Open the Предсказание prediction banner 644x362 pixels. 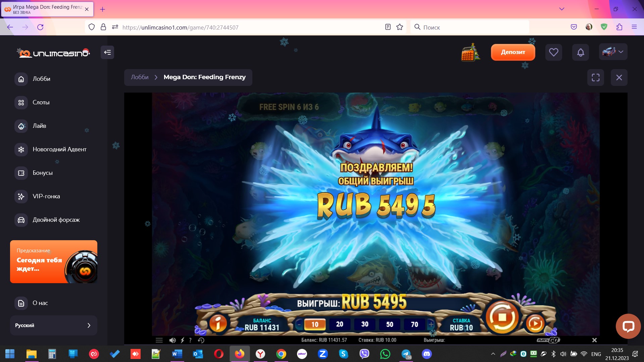pos(54,262)
